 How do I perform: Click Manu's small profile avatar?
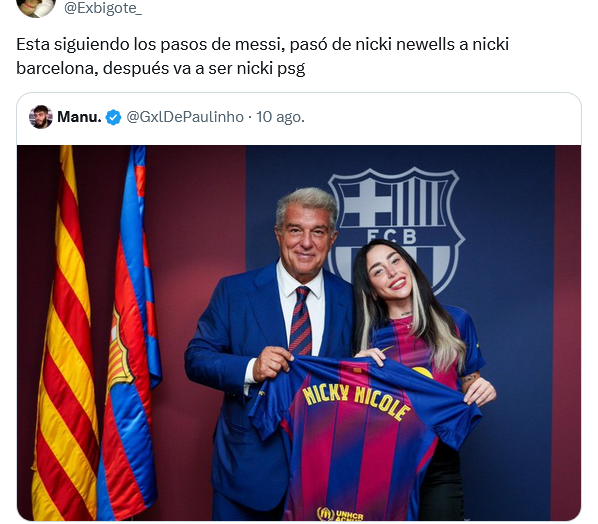(x=40, y=117)
